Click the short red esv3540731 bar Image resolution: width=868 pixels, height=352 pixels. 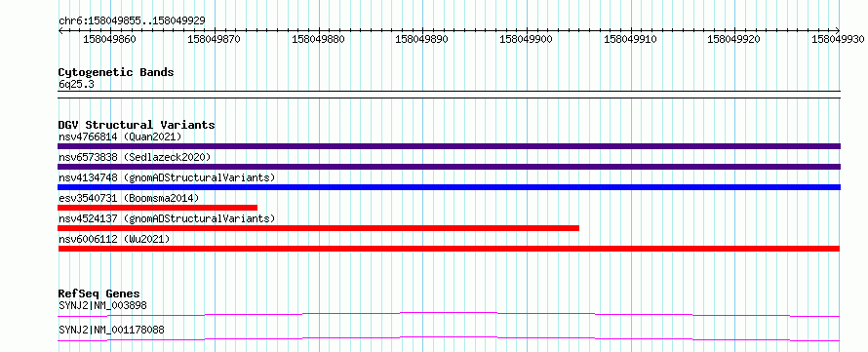point(157,208)
